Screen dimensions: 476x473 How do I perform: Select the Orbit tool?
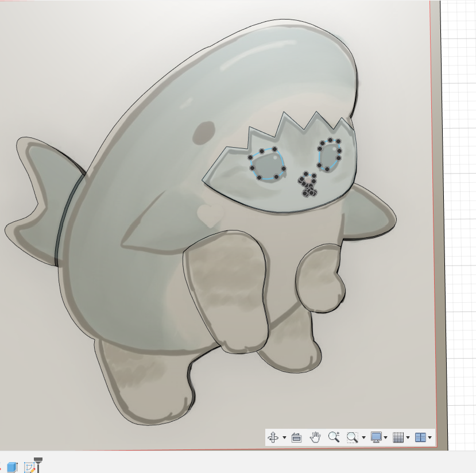pos(274,437)
